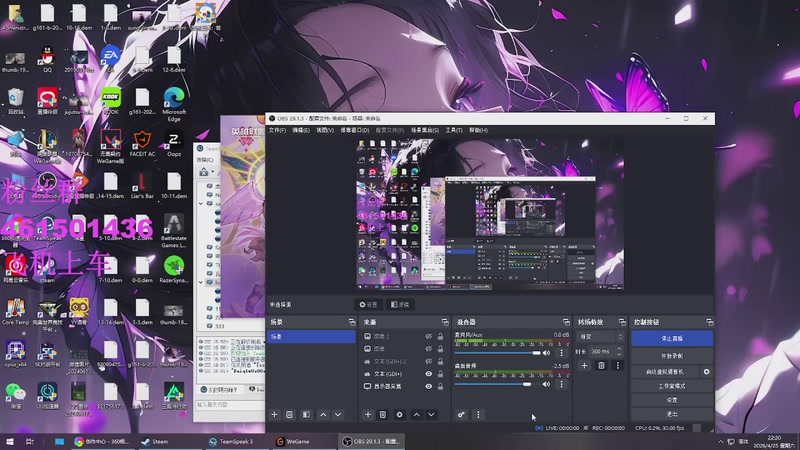
Task: Pop out the Transitions dock with its float icon
Action: coord(622,322)
